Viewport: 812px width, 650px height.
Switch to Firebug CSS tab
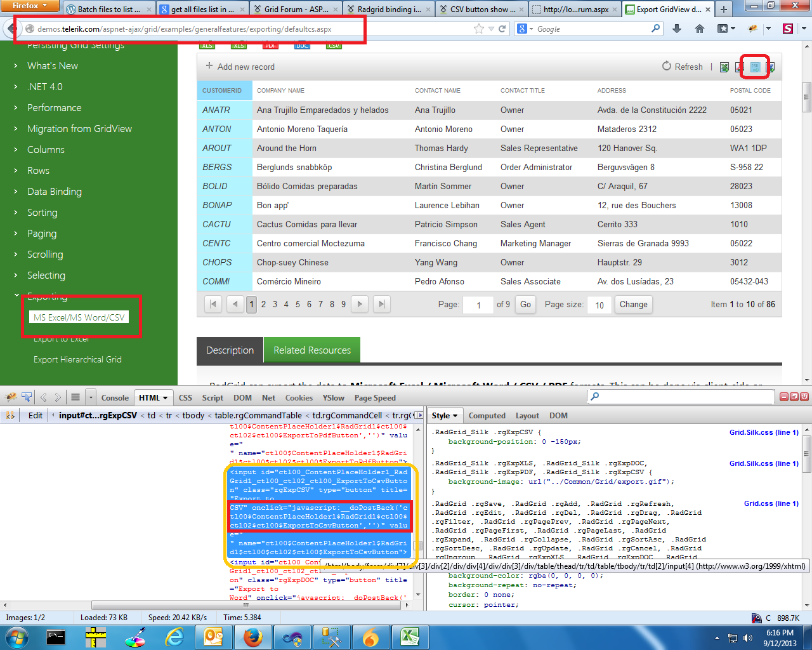point(185,398)
